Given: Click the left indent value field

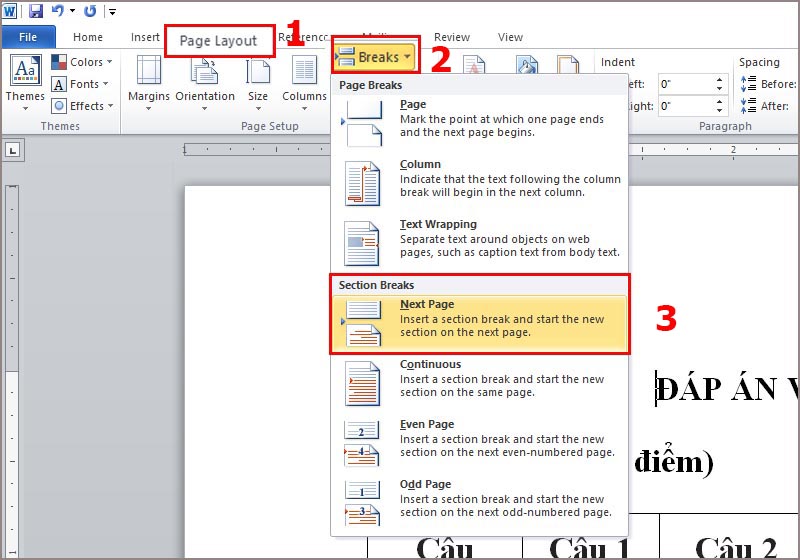Looking at the screenshot, I should (685, 84).
